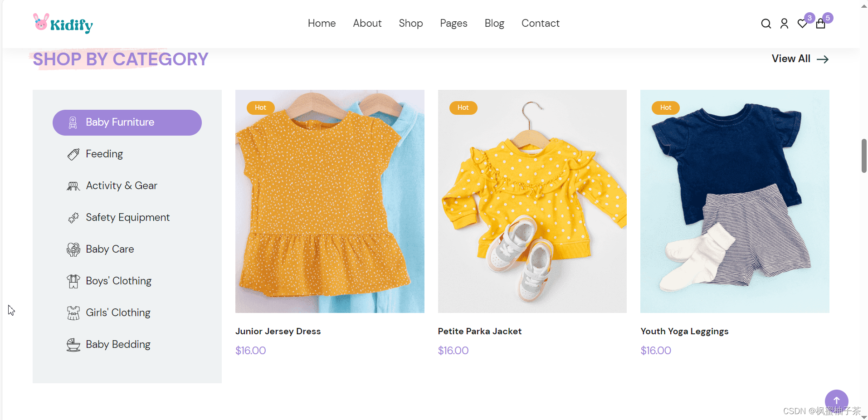
Task: Open the Junior Jersey Dress product title
Action: [278, 332]
